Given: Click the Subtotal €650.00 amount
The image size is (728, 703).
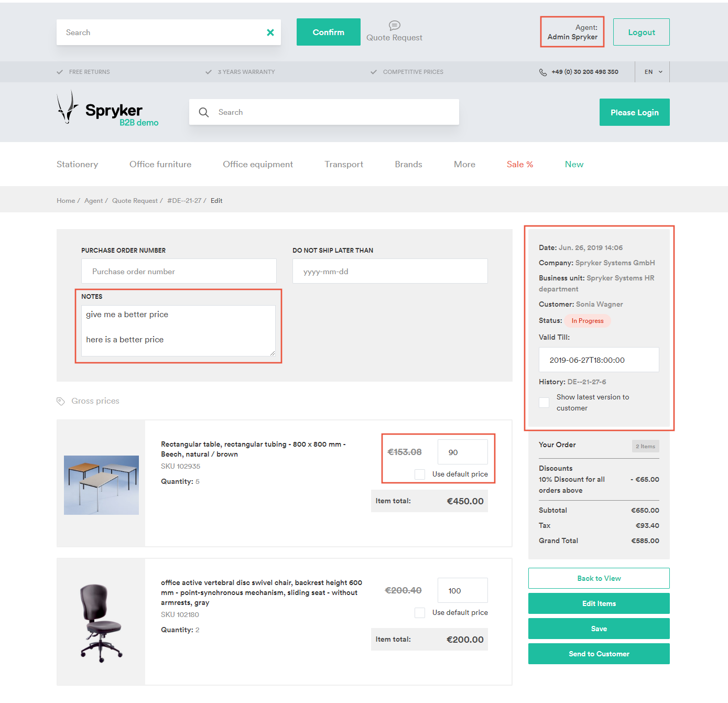Looking at the screenshot, I should pyautogui.click(x=645, y=510).
